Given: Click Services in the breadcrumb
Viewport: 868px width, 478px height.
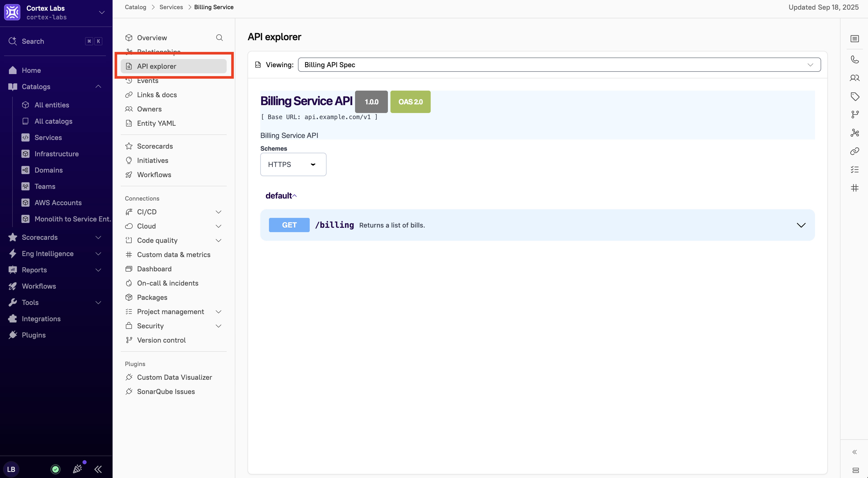Looking at the screenshot, I should click(171, 7).
